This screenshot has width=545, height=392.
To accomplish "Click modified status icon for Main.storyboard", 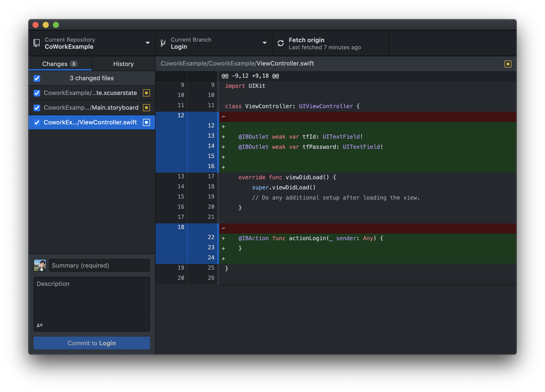I will (146, 108).
